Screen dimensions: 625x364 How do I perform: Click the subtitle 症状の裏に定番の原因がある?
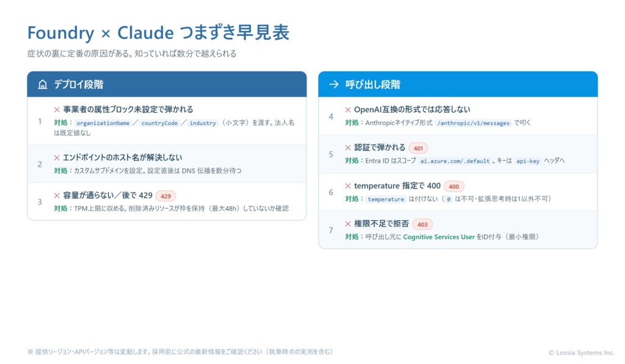coord(79,54)
